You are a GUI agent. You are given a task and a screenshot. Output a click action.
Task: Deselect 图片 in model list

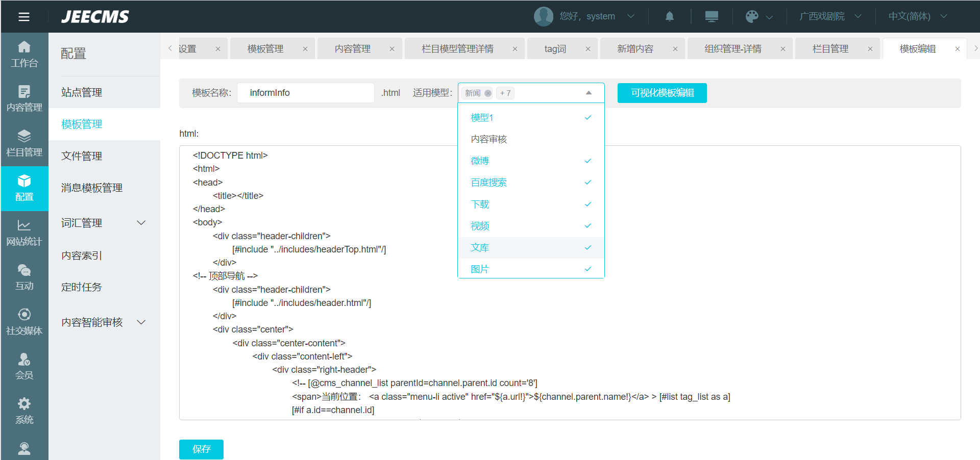point(531,269)
